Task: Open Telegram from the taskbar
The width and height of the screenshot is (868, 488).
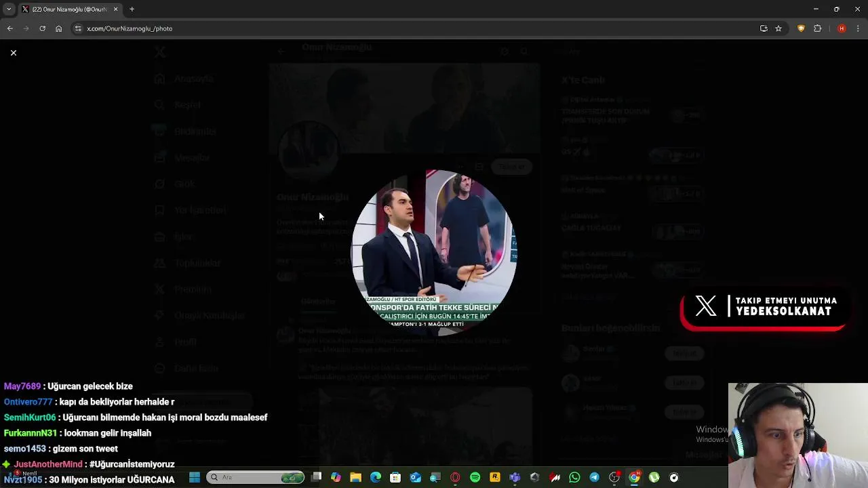Action: (594, 477)
